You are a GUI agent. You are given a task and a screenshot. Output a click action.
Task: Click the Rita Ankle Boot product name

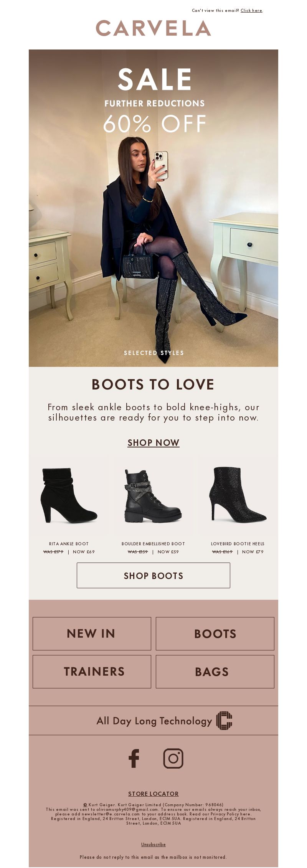coord(69,544)
